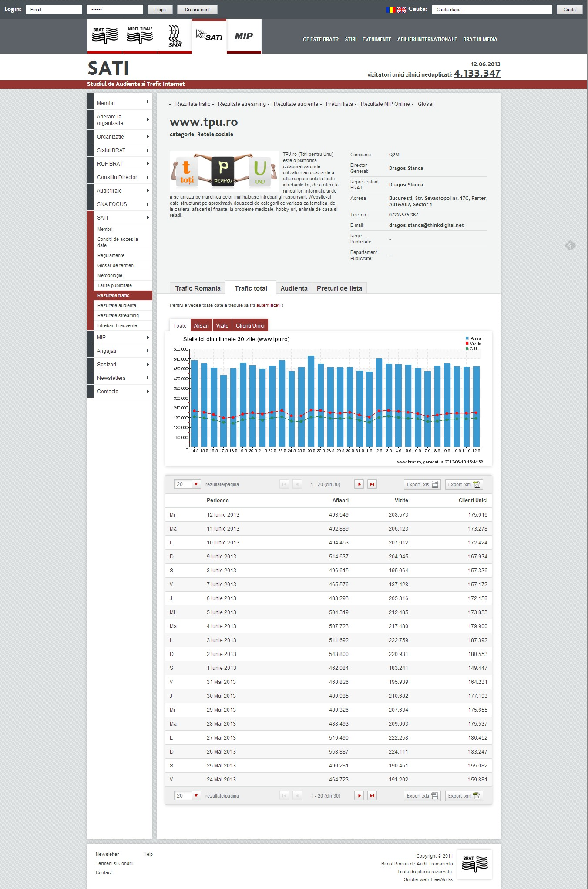Focus the Email login field
Screen dimensions: 588x889
(54, 10)
